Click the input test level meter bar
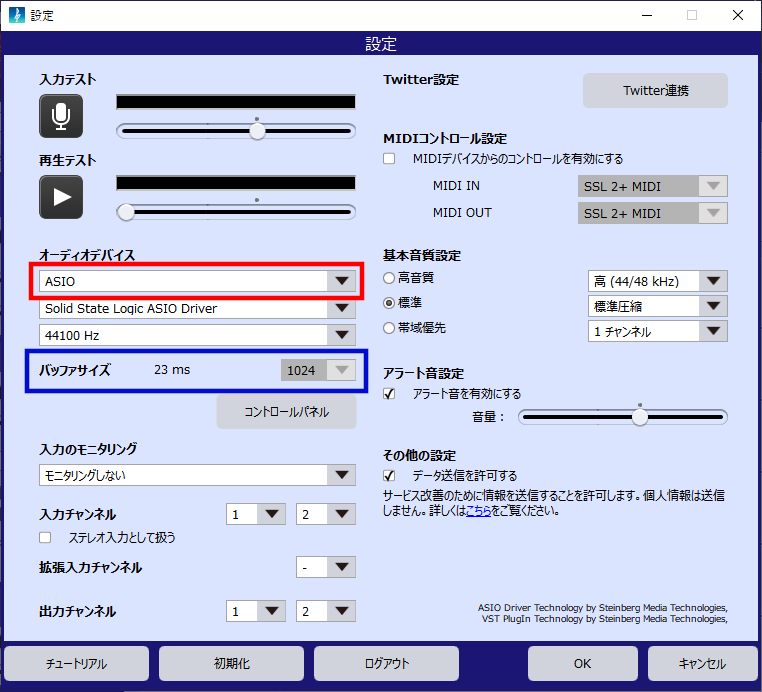 point(236,102)
